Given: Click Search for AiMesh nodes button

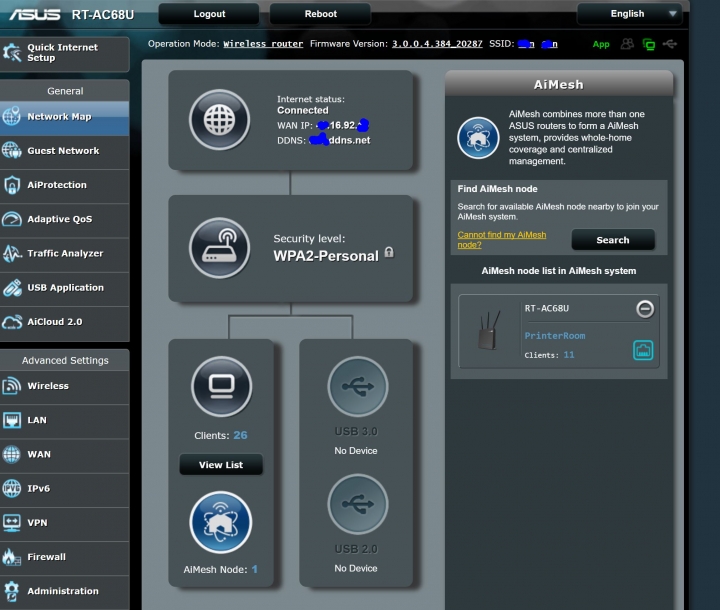Looking at the screenshot, I should [613, 240].
